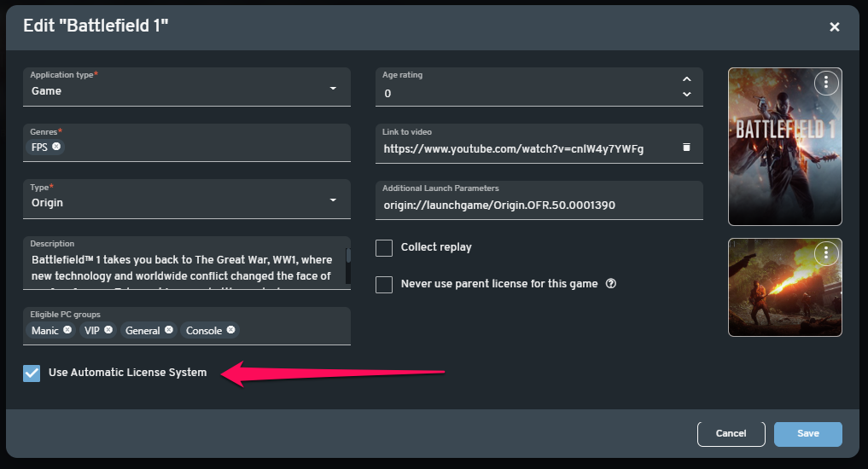
Task: Open the Application type dropdown
Action: click(x=187, y=87)
